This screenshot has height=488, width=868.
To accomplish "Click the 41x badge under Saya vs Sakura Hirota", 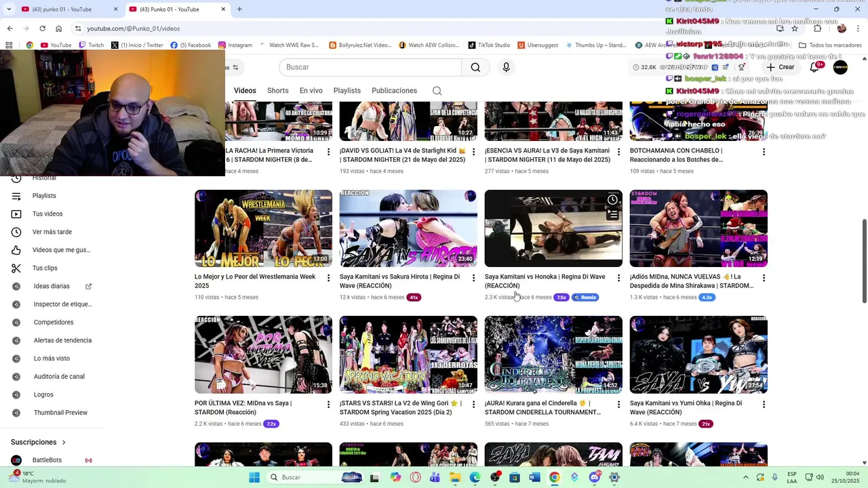I will [x=414, y=298].
